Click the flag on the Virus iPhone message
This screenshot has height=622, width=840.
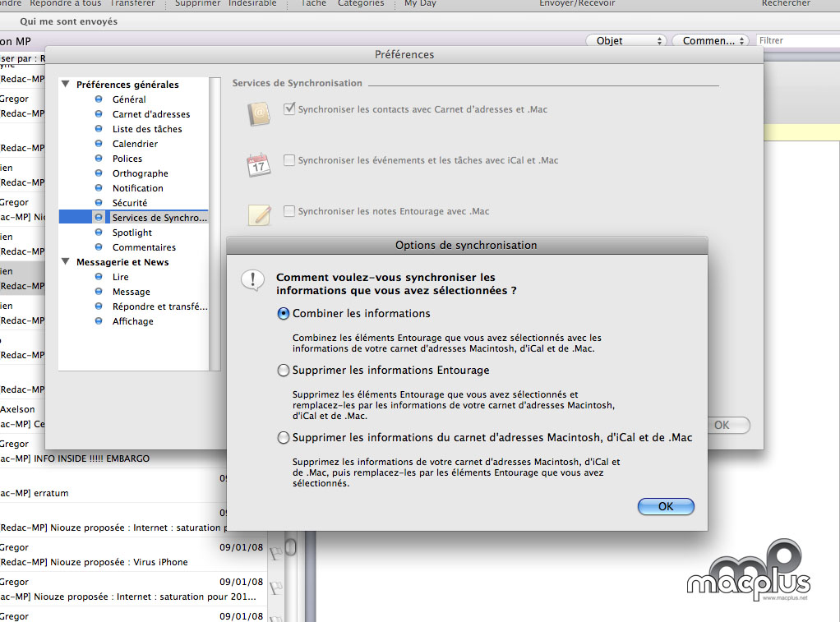click(x=275, y=554)
